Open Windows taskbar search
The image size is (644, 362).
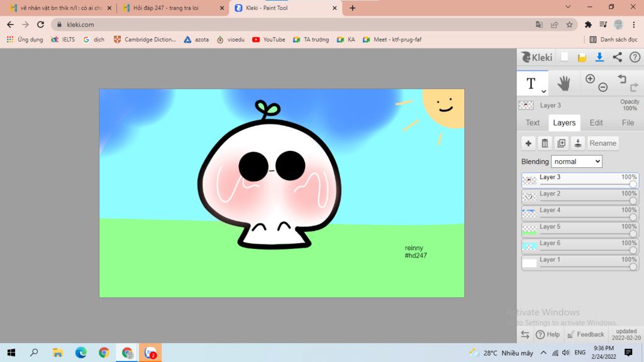click(34, 353)
